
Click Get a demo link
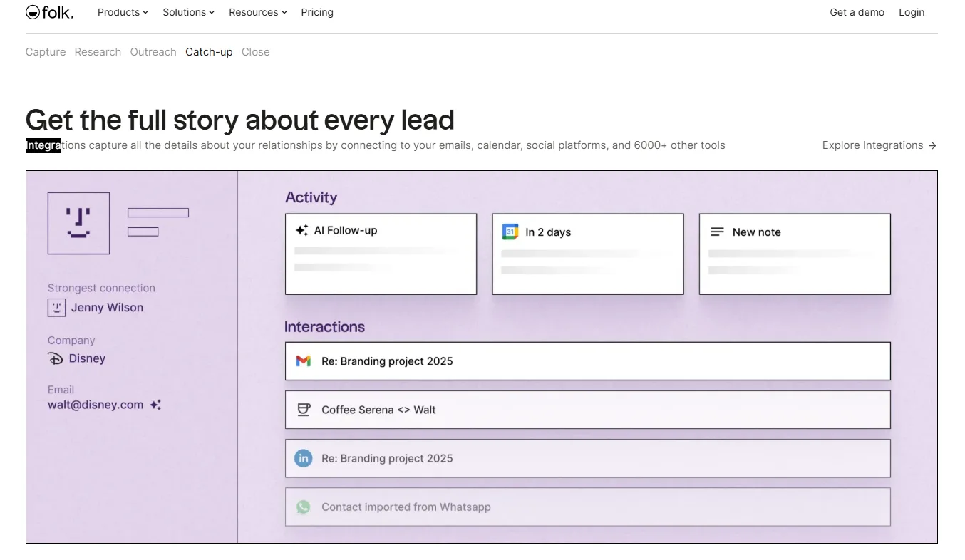point(857,12)
